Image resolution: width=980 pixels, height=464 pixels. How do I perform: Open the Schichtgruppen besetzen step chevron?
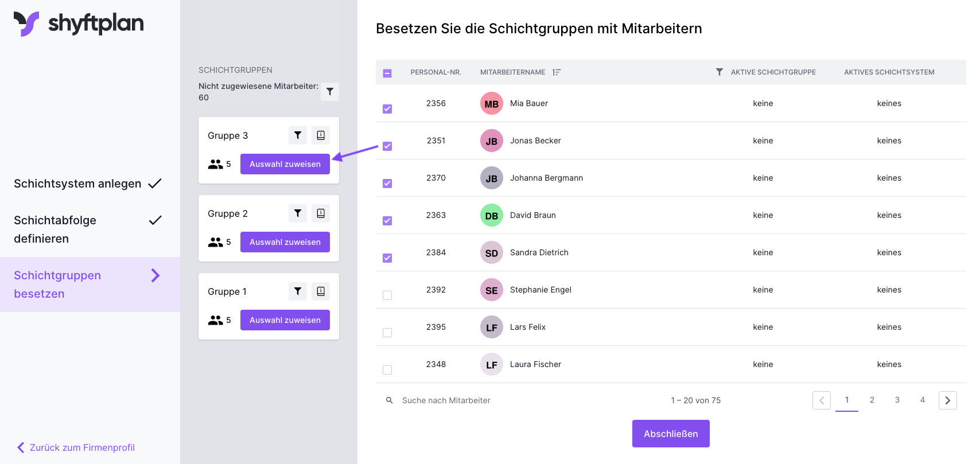pyautogui.click(x=155, y=276)
